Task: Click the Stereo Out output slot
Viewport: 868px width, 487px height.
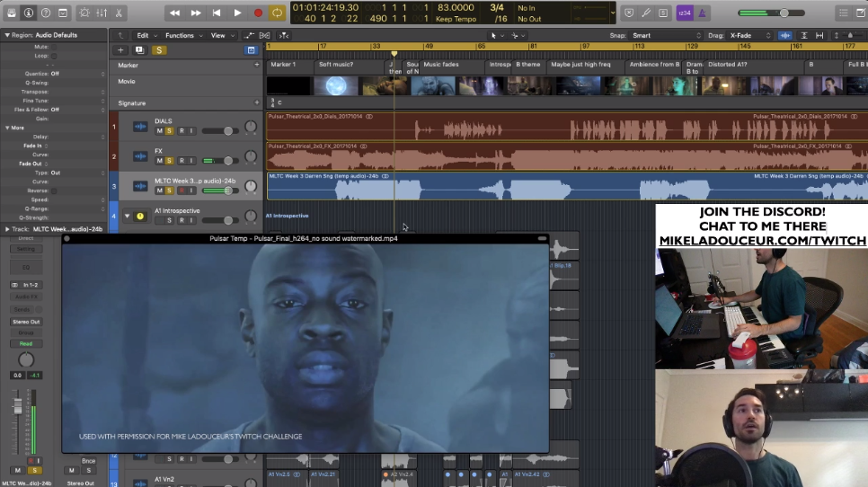Action: pyautogui.click(x=26, y=322)
